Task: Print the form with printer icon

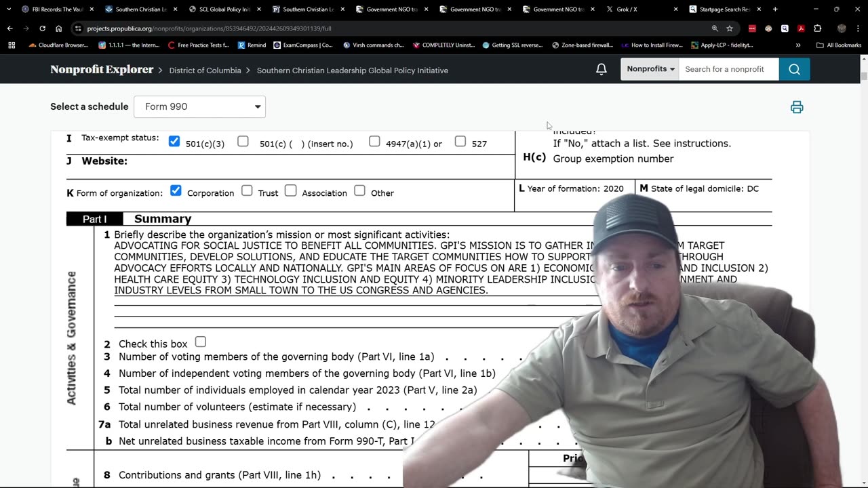Action: tap(797, 107)
